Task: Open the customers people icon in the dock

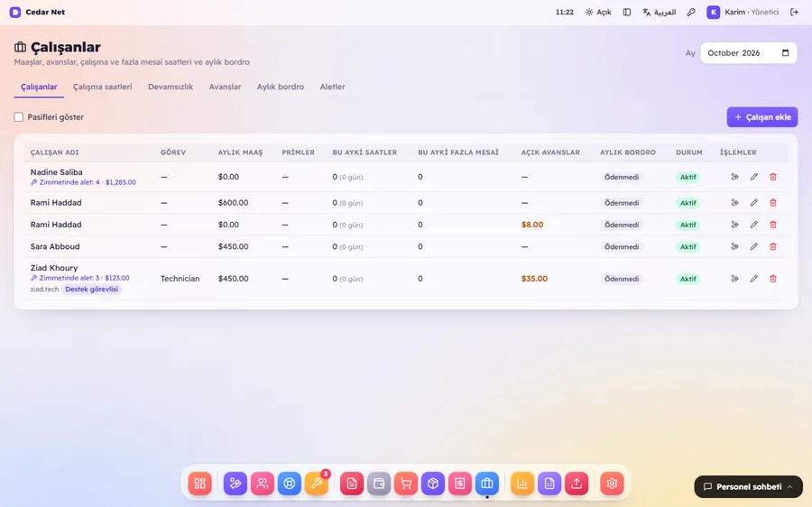Action: pyautogui.click(x=263, y=484)
